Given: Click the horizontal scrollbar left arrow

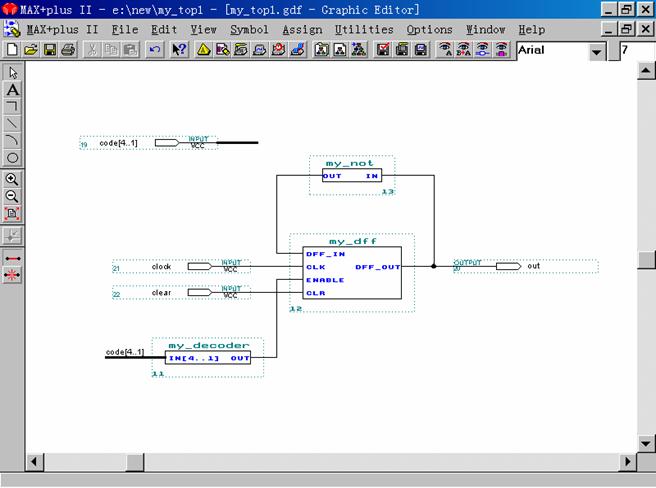Looking at the screenshot, I should [35, 462].
